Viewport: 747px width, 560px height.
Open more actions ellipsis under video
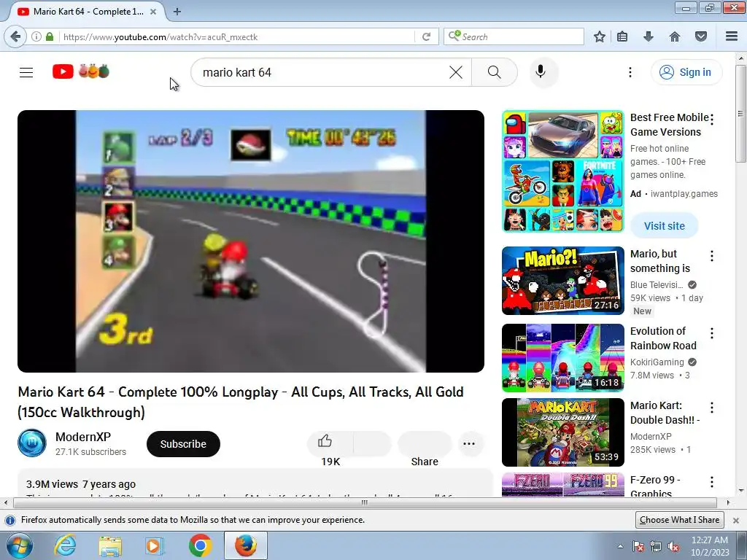469,444
